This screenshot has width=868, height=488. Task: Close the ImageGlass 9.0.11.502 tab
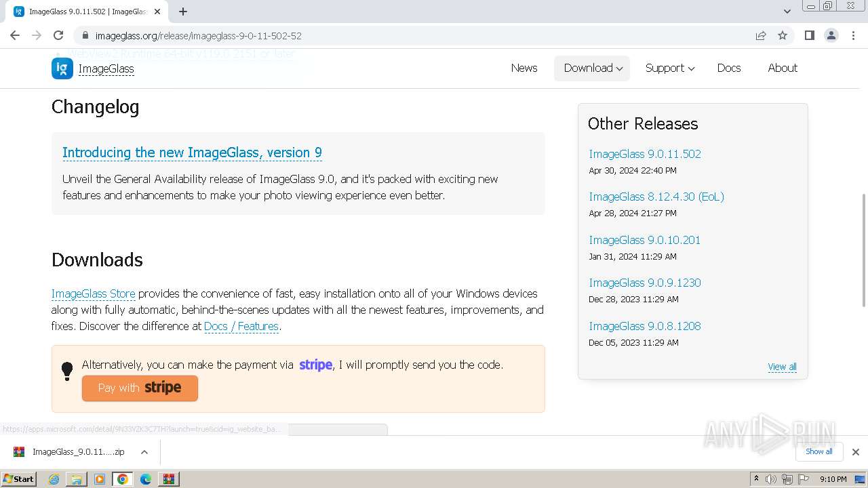(157, 12)
